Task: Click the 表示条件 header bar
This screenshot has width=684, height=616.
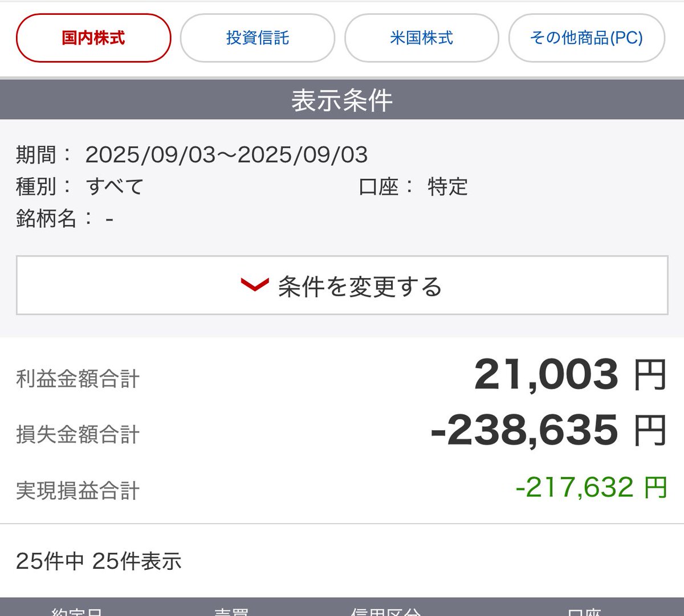Action: [x=342, y=99]
